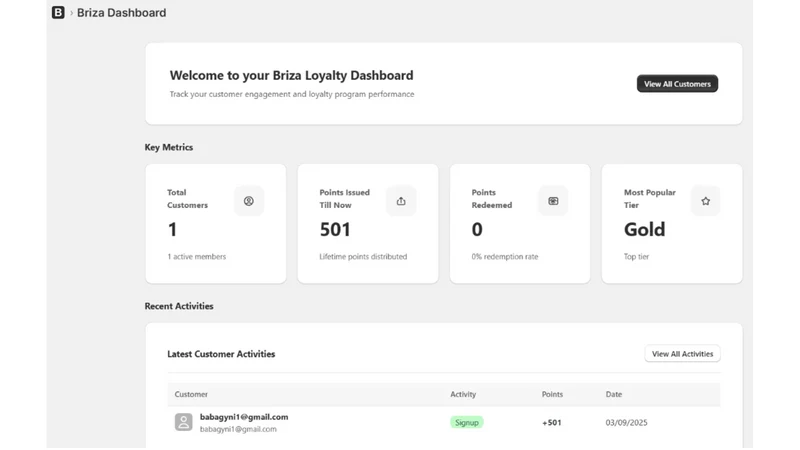The image size is (800, 450).
Task: Click the Most Popular Tier star icon
Action: point(706,201)
